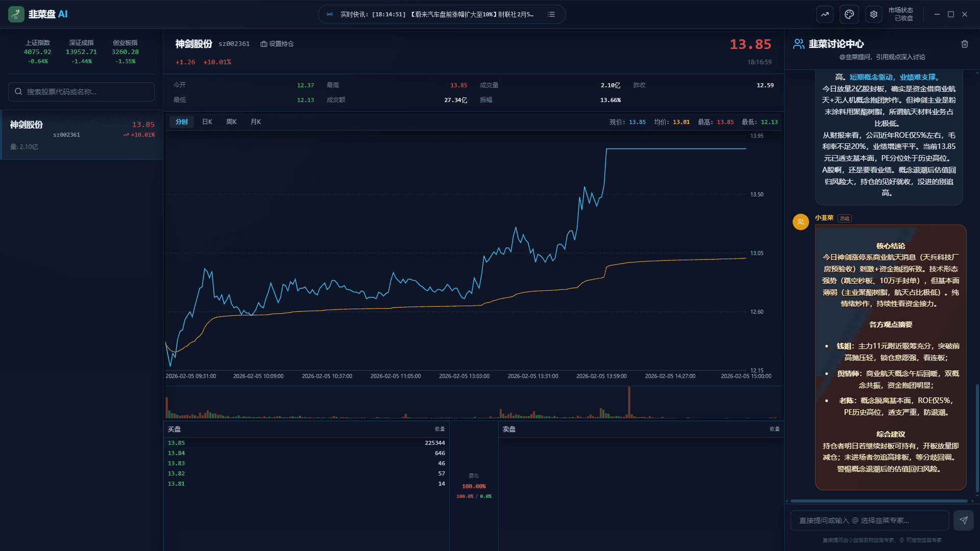Click the 上证指数 index card
Viewport: 980px width, 551px height.
(38, 52)
